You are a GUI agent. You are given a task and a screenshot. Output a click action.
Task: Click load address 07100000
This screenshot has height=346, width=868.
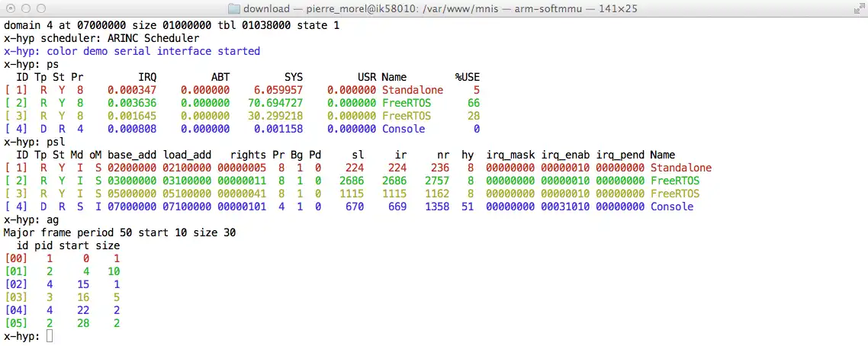(x=187, y=207)
